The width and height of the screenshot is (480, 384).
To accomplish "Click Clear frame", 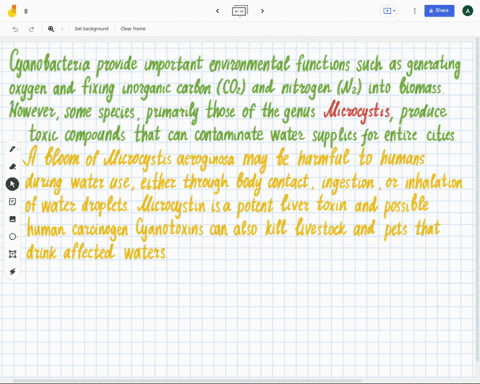I will coord(133,29).
